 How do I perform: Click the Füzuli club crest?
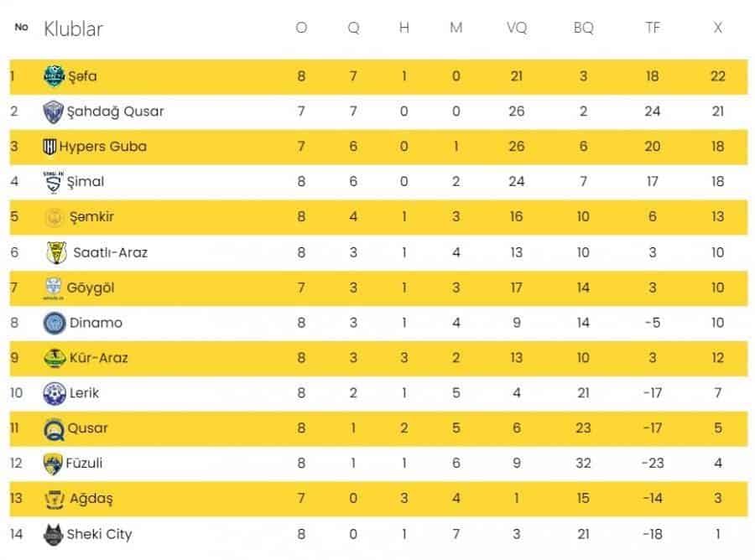pyautogui.click(x=53, y=464)
